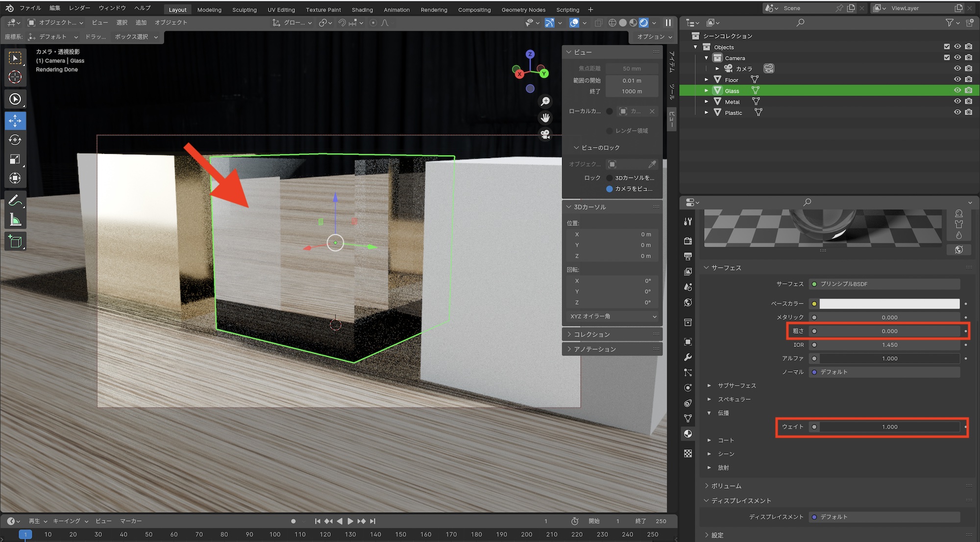Toggle camera view icon in viewport
This screenshot has width=980, height=542.
pyautogui.click(x=545, y=134)
